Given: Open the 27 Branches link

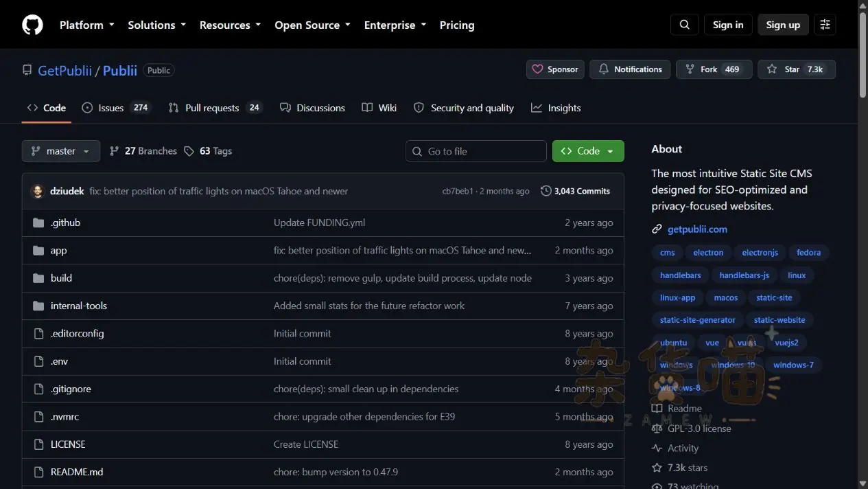Looking at the screenshot, I should [x=143, y=151].
